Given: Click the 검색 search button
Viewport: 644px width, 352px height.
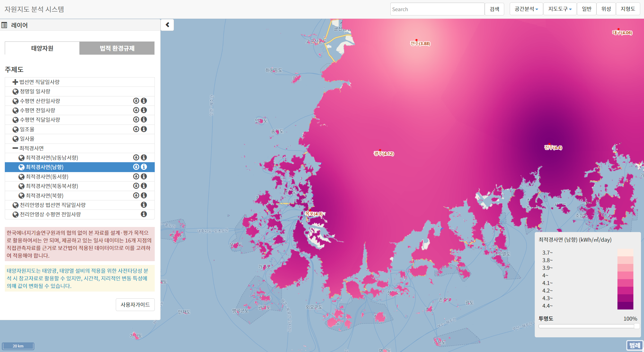Looking at the screenshot, I should coord(494,9).
